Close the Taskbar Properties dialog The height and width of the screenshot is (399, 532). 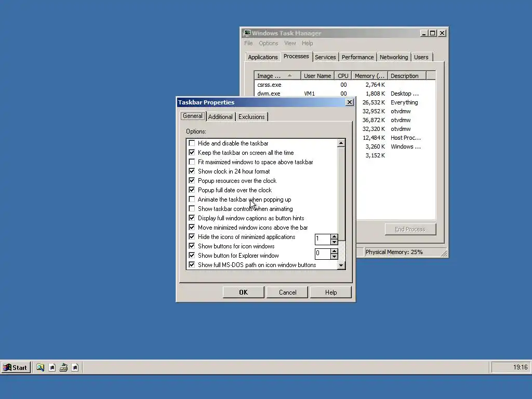350,102
